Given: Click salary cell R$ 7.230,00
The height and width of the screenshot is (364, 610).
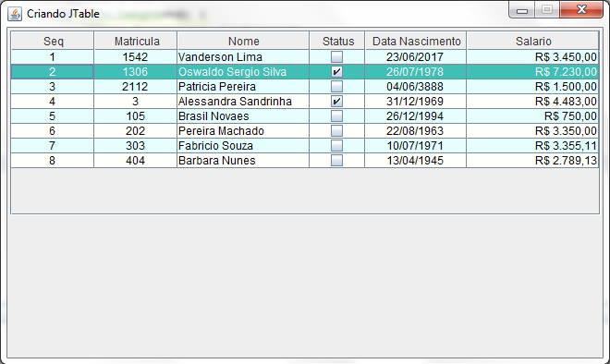Looking at the screenshot, I should coord(532,72).
